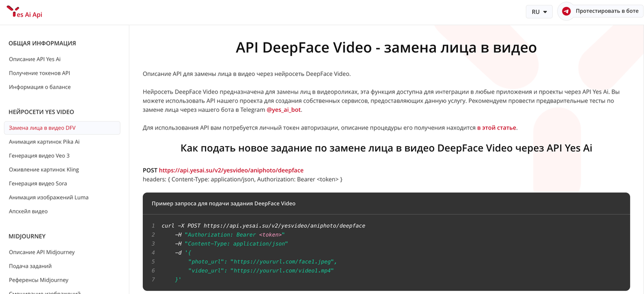The image size is (644, 294).
Task: Open 'Генерация видео Veo 3' page
Action: [x=39, y=156]
